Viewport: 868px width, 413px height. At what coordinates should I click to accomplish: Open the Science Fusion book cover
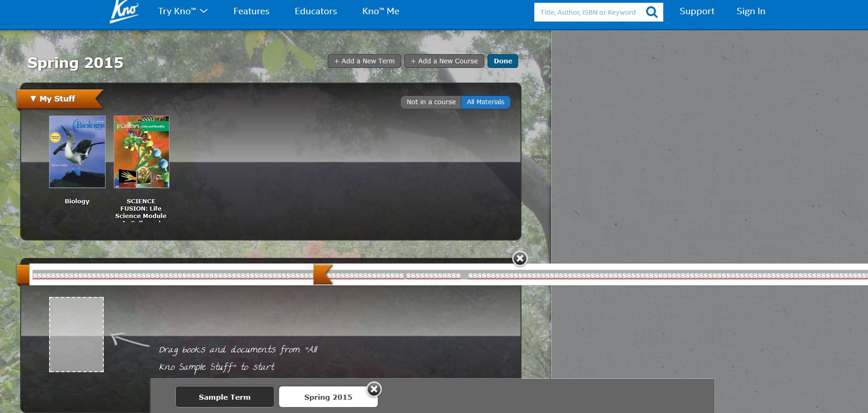click(141, 152)
